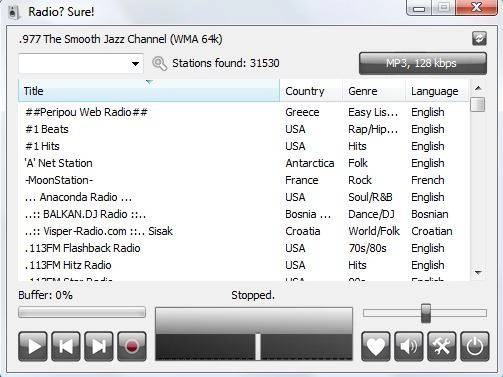Screen dimensions: 503x377
Task: Click the France country cell
Action: coord(302,180)
